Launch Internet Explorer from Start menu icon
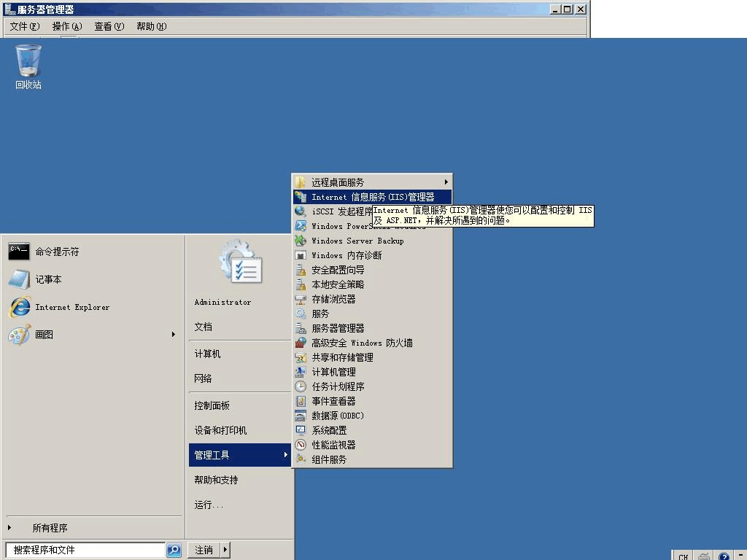This screenshot has width=747, height=560. click(19, 307)
